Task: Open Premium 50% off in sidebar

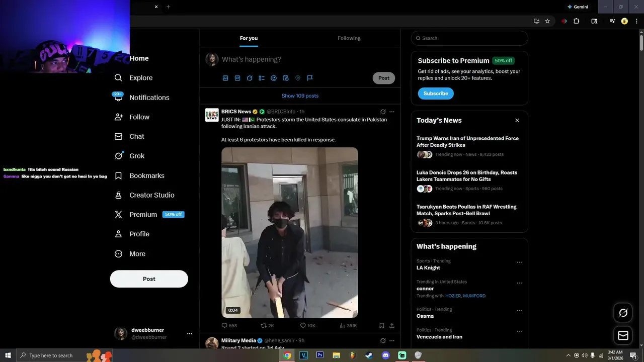Action: (x=149, y=215)
